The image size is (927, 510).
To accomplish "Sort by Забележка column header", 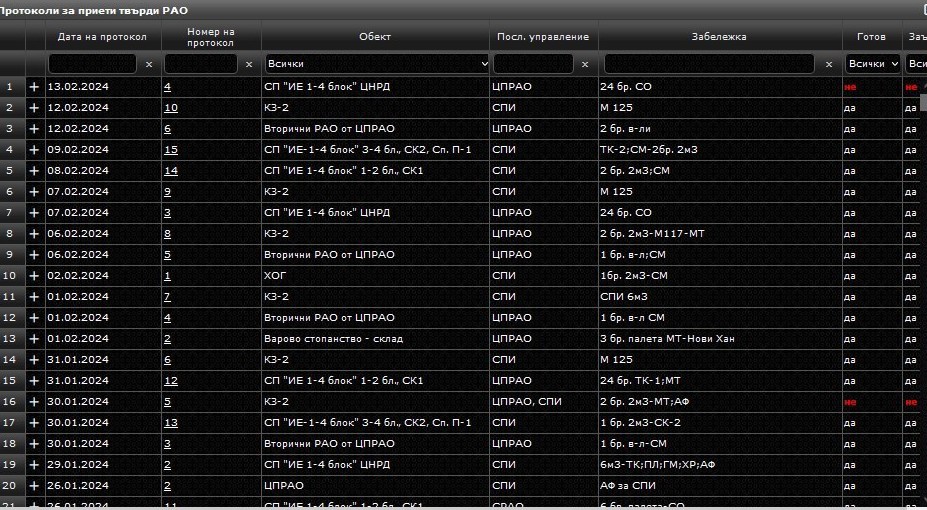I will click(x=718, y=37).
